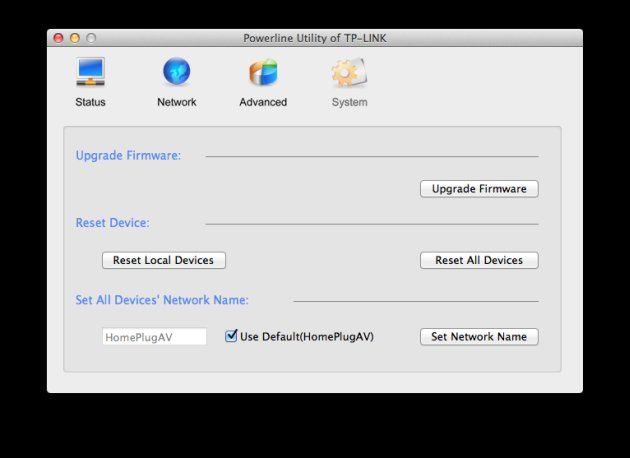Open the Network globe icon
Image resolution: width=630 pixels, height=458 pixels.
pyautogui.click(x=177, y=72)
